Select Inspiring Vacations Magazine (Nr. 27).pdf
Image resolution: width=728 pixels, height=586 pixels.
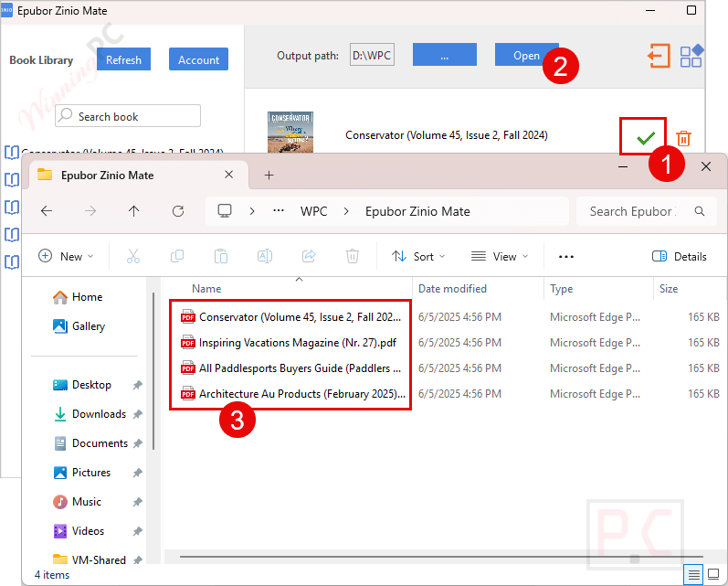tap(290, 343)
